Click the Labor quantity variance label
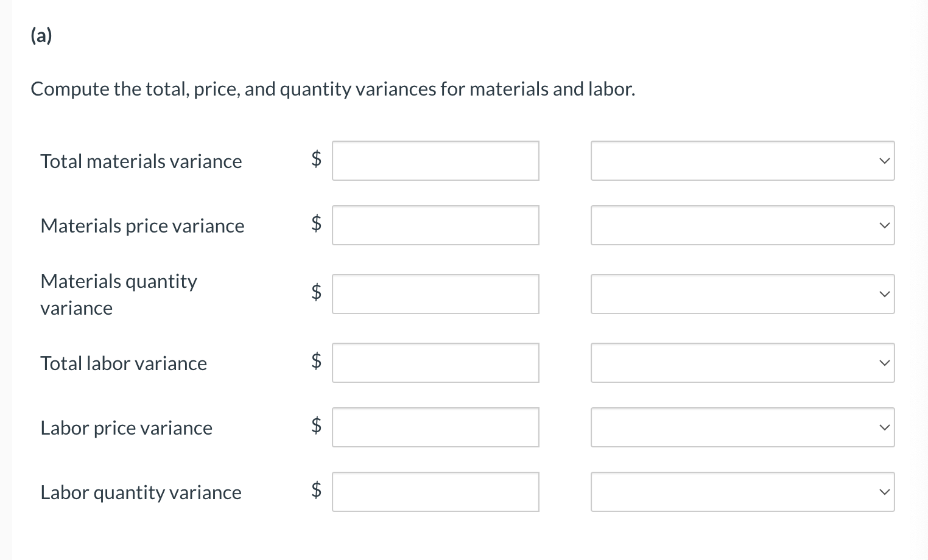This screenshot has height=560, width=928. click(141, 492)
